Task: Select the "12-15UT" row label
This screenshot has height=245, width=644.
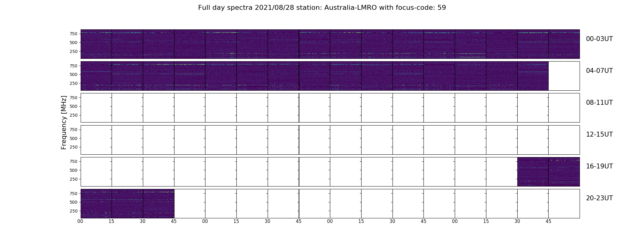Action: click(x=599, y=134)
